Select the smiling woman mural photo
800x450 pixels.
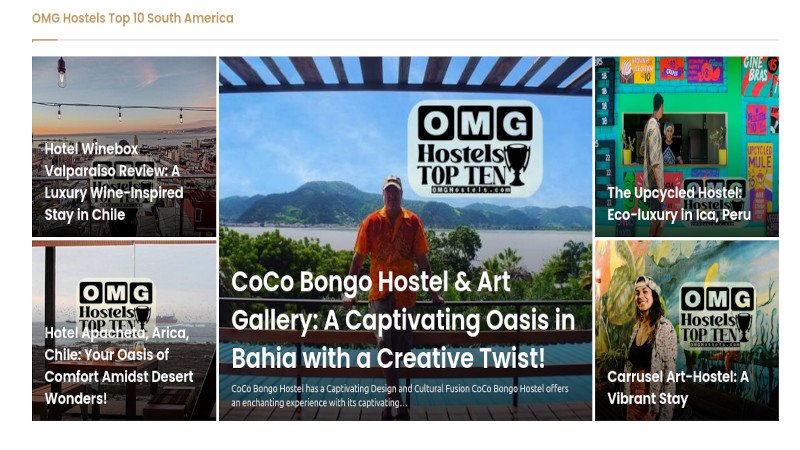tap(687, 331)
